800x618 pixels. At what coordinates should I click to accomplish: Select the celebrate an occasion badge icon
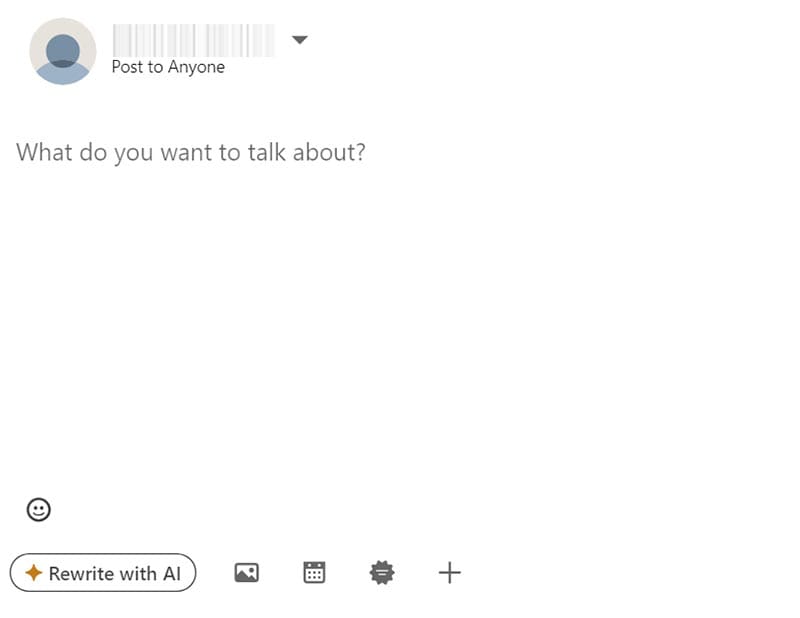[381, 573]
